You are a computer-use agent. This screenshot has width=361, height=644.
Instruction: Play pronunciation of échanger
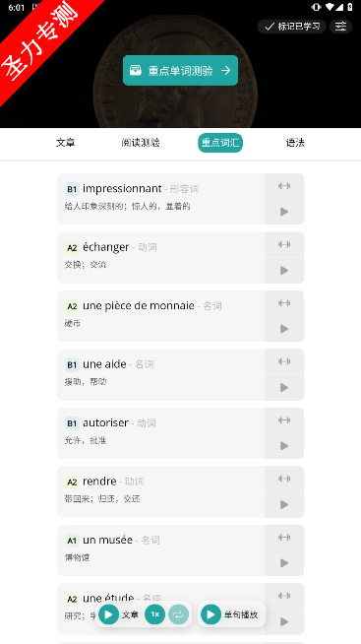(284, 270)
